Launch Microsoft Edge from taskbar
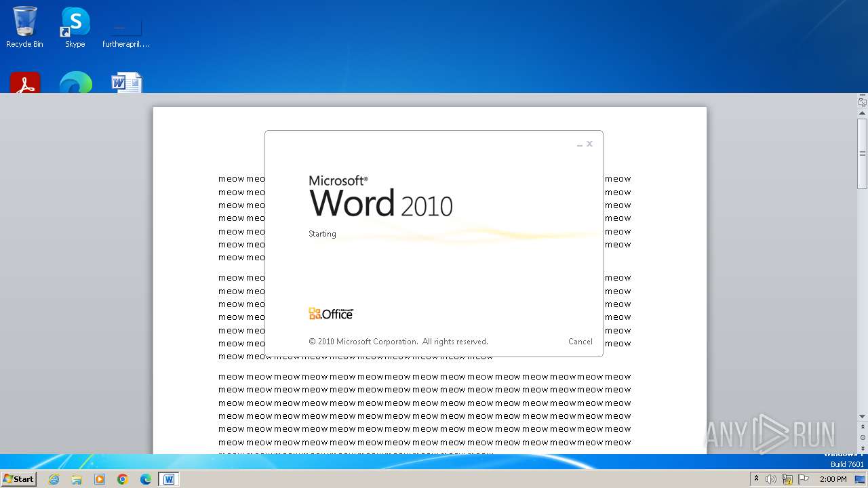 coord(146,479)
